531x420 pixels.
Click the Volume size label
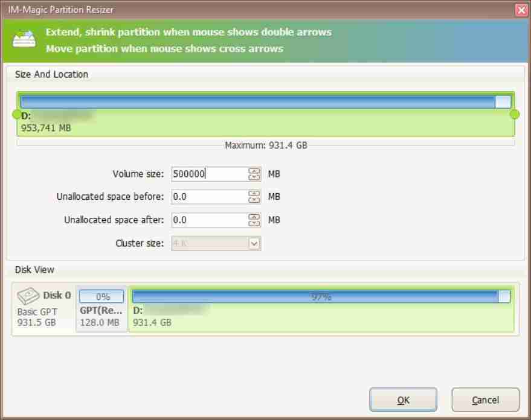tap(138, 174)
